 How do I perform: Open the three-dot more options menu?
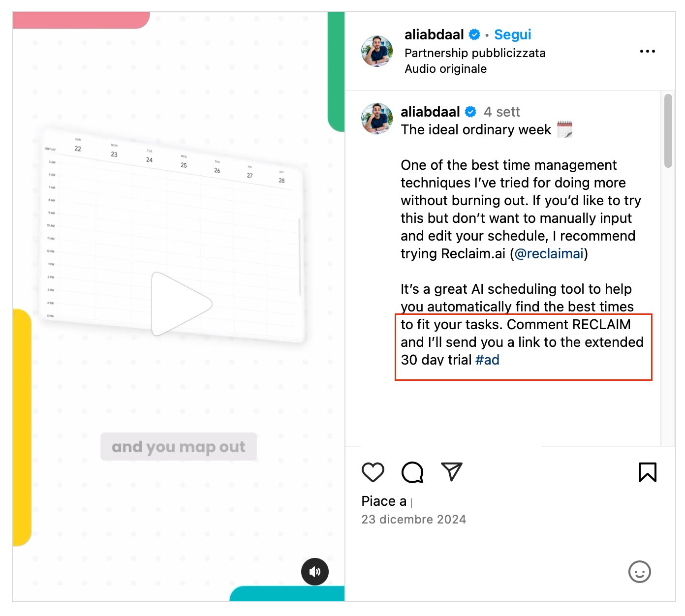(x=647, y=51)
